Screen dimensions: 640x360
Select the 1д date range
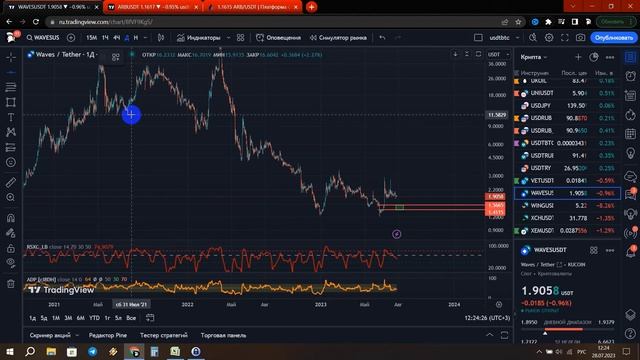click(32, 318)
